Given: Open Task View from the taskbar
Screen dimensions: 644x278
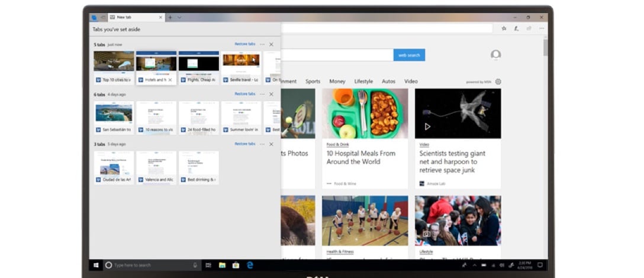Looking at the screenshot, I should (x=208, y=265).
